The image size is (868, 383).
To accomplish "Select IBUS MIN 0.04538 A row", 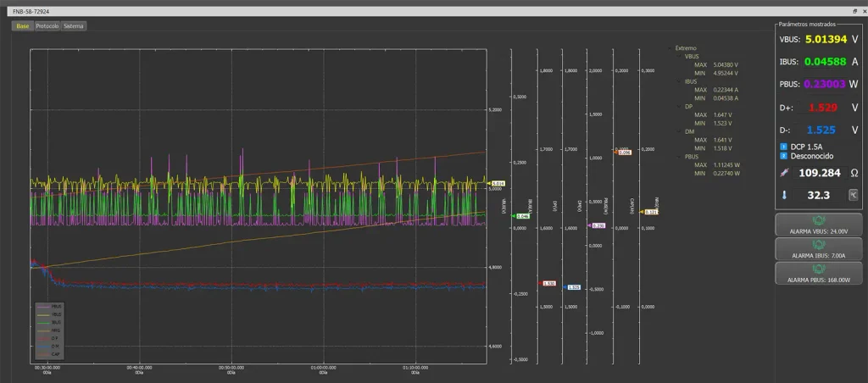I will coord(716,98).
